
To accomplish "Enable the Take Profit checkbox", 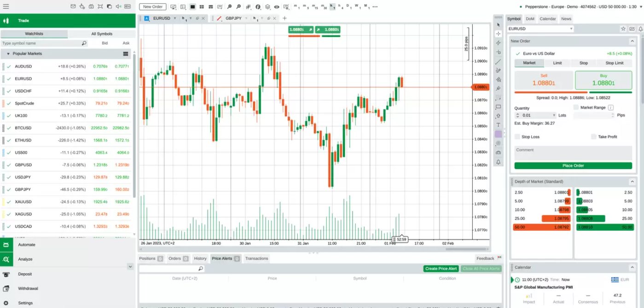I will click(x=594, y=137).
